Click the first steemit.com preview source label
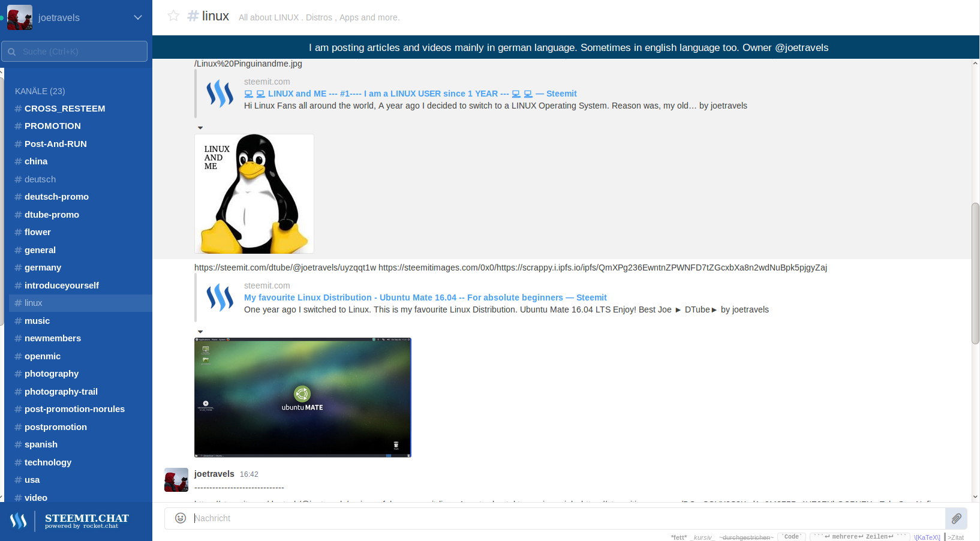 click(267, 82)
